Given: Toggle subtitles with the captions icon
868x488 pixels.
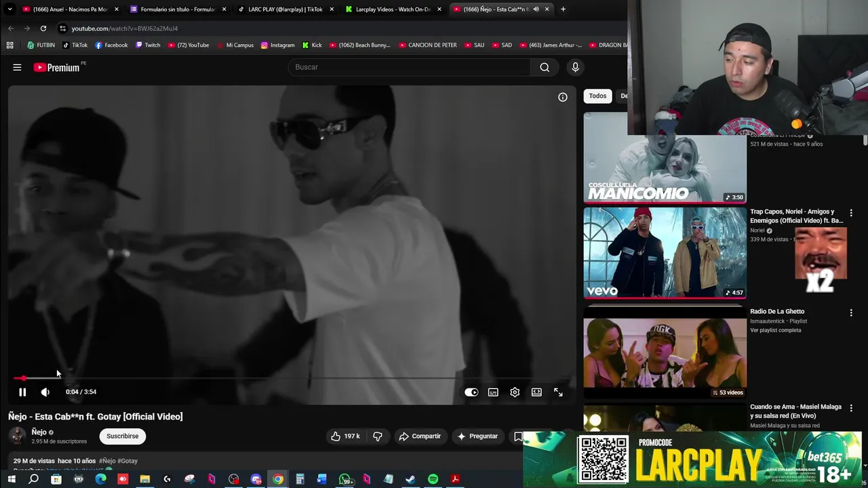Looking at the screenshot, I should [493, 392].
